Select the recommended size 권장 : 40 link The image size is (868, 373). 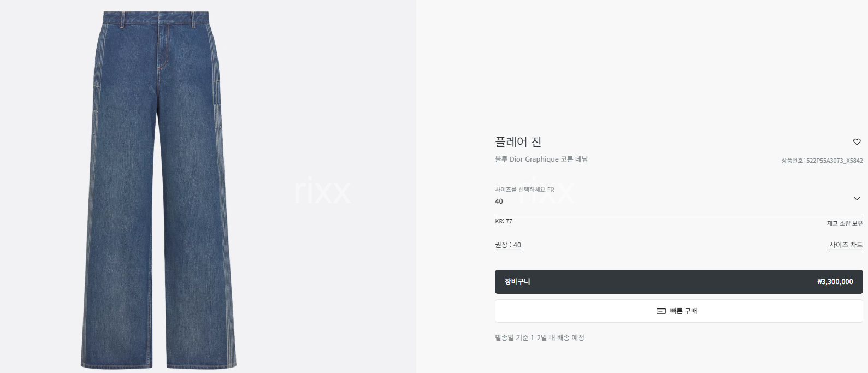508,245
